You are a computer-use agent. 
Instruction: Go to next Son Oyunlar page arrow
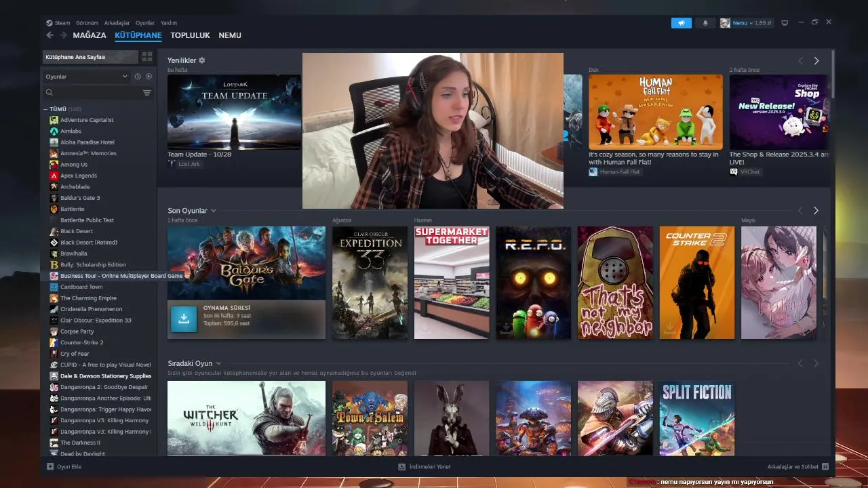tap(816, 210)
